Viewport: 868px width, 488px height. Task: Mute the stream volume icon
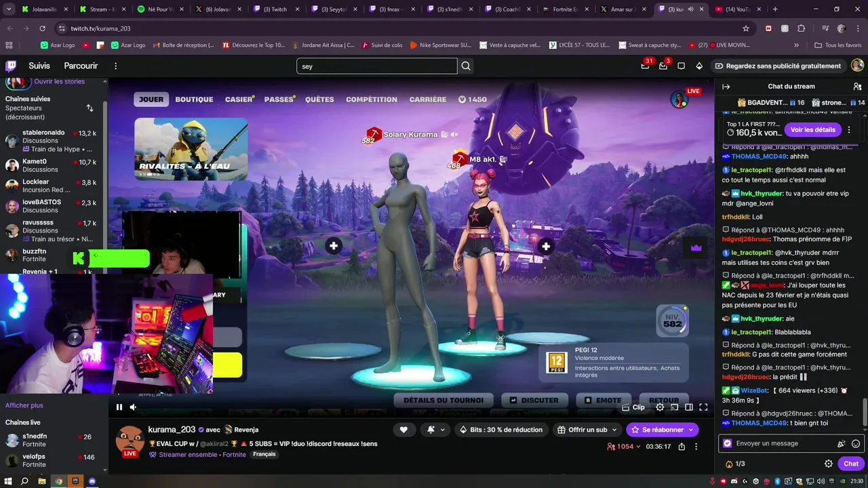(x=133, y=407)
